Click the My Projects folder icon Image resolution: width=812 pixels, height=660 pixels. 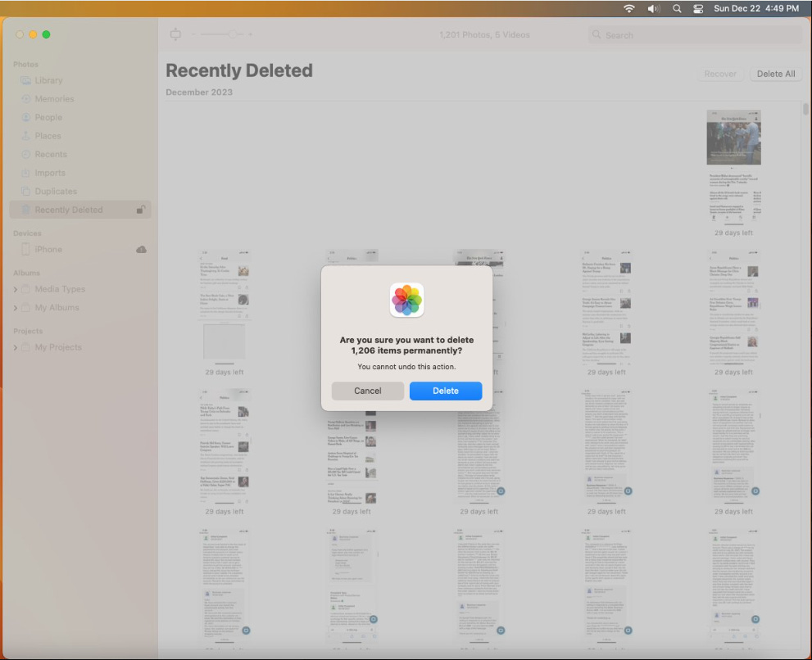point(26,347)
